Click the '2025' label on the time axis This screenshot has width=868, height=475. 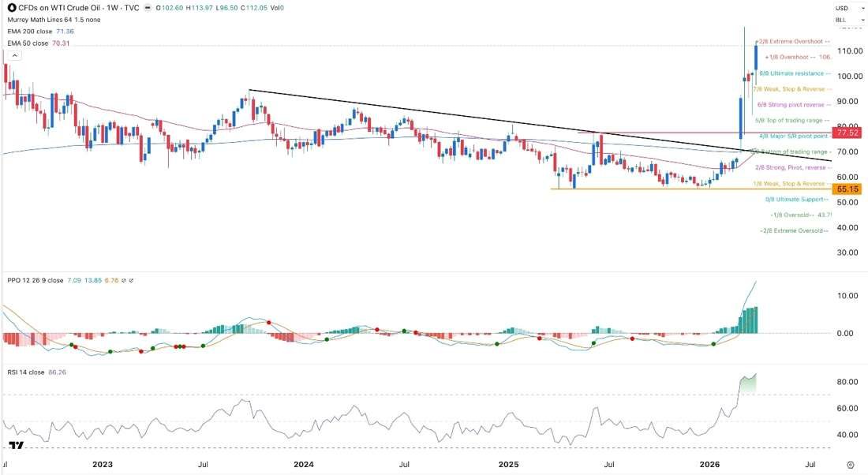click(508, 464)
